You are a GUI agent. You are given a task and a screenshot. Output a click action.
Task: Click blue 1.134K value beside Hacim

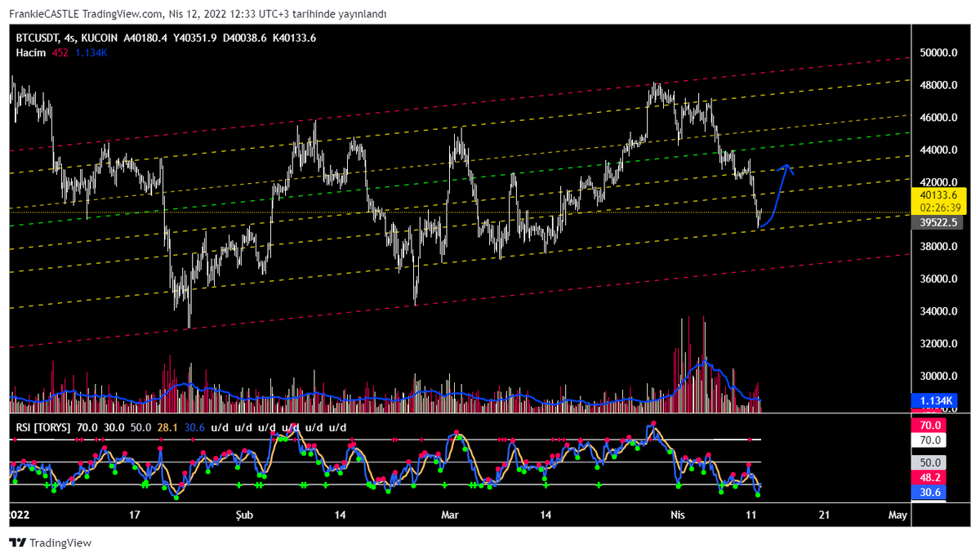point(91,52)
